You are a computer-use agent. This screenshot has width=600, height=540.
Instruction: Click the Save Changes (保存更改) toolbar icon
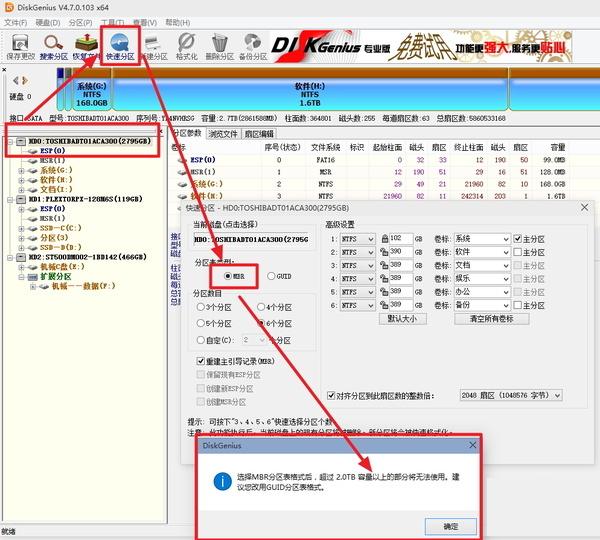click(20, 47)
